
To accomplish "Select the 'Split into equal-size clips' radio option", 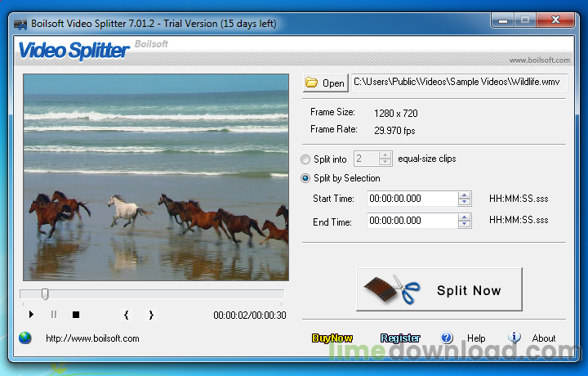I will (306, 159).
